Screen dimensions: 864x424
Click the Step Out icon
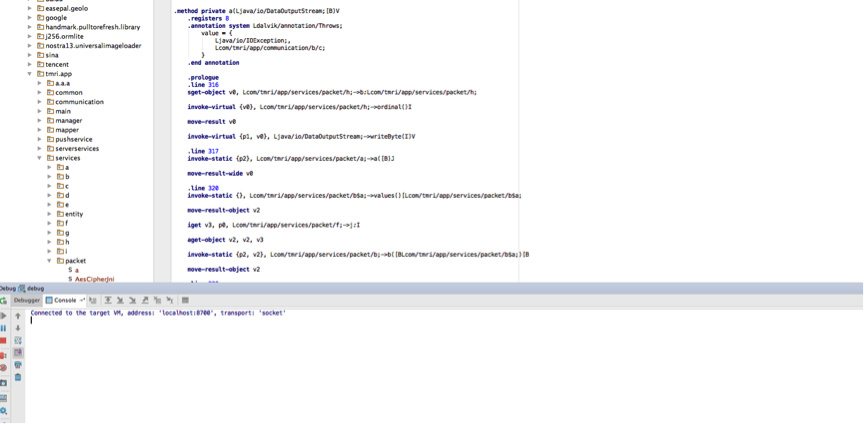tap(145, 300)
